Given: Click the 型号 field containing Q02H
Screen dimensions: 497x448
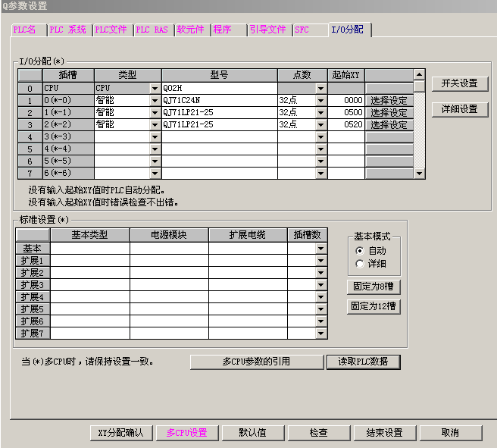Looking at the screenshot, I should [219, 88].
